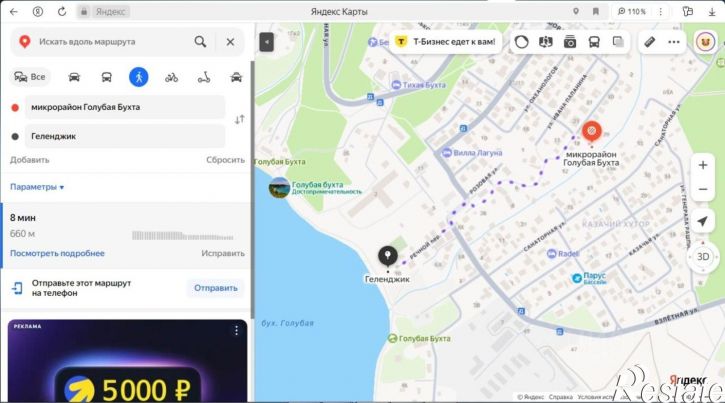Switch to public transport bus mode
The image size is (725, 403).
tap(106, 77)
